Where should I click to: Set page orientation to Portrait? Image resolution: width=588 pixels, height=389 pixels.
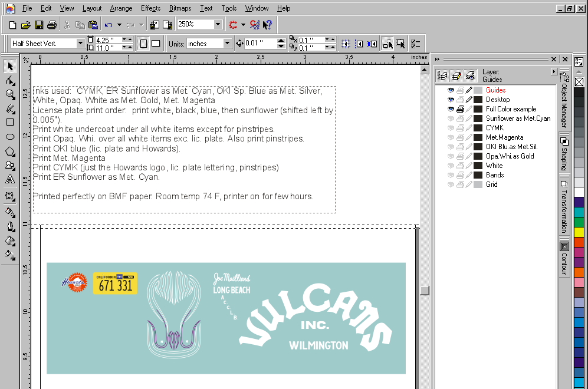143,44
